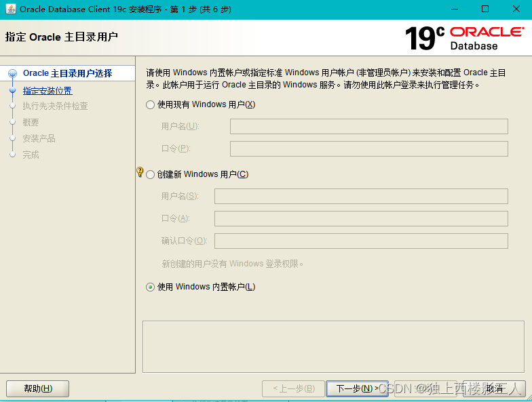Click the 执行先决条件检查 step in the sidebar
Screen dimensions: 532x402
[56, 106]
